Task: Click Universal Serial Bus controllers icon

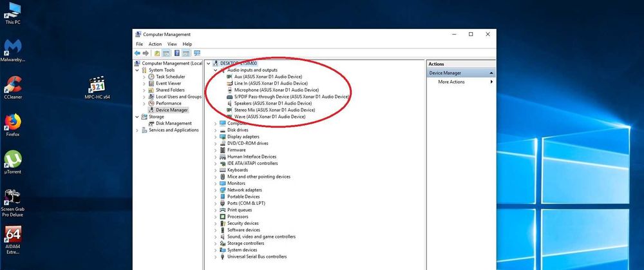Action: coord(223,257)
